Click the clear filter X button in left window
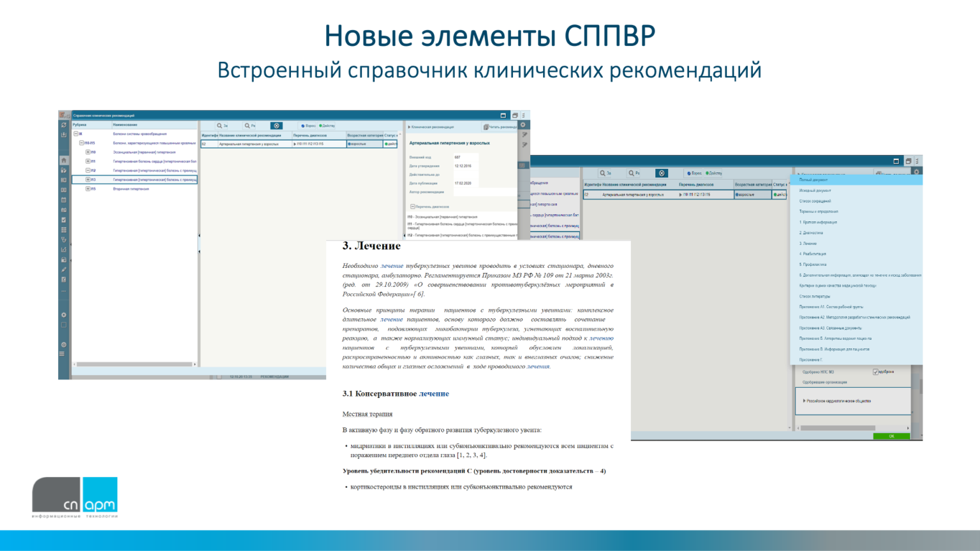 tap(276, 126)
